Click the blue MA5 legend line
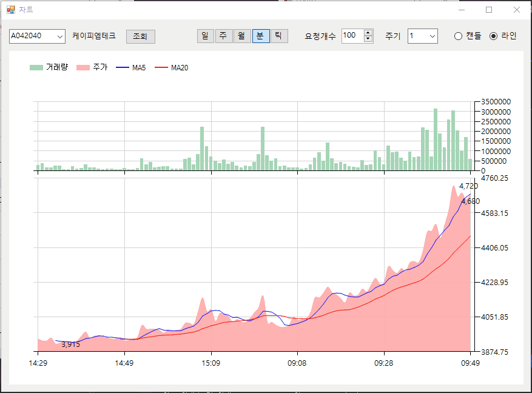This screenshot has height=393, width=532. point(123,67)
